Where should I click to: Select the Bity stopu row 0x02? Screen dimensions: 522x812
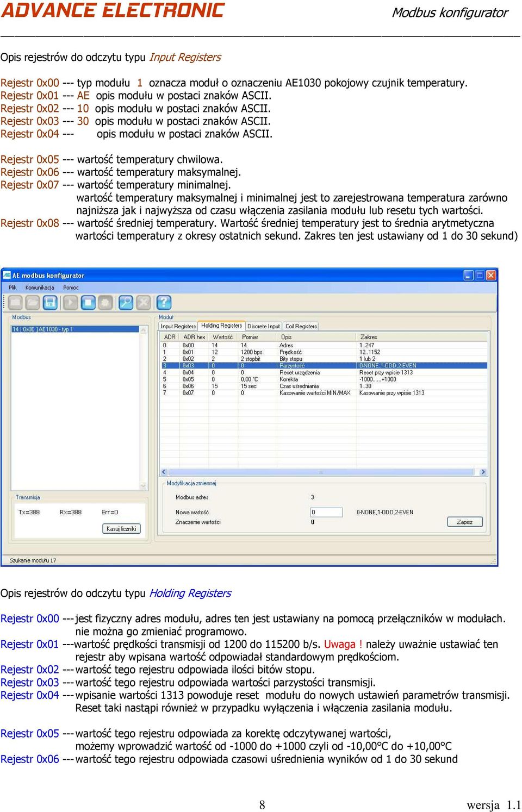click(x=324, y=359)
